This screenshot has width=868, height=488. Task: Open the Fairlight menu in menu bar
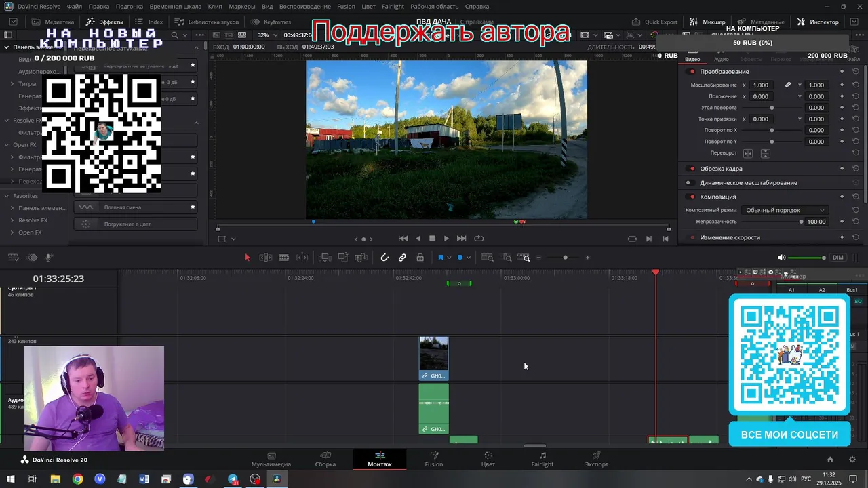[x=393, y=6]
